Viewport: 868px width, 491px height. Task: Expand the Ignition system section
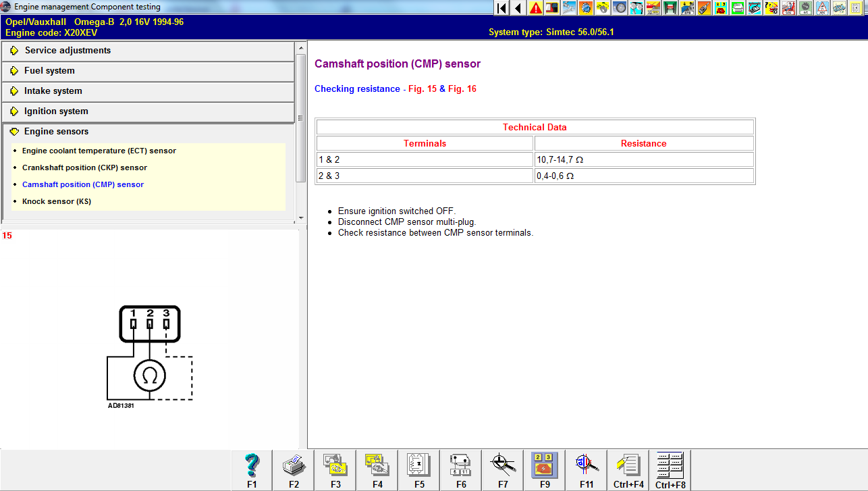point(56,111)
